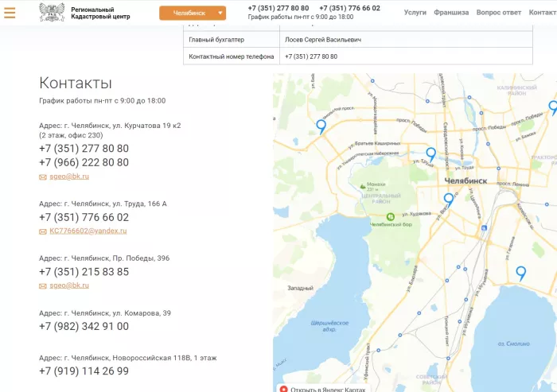Select the top-left blue map pin
The height and width of the screenshot is (392, 557).
(x=321, y=126)
